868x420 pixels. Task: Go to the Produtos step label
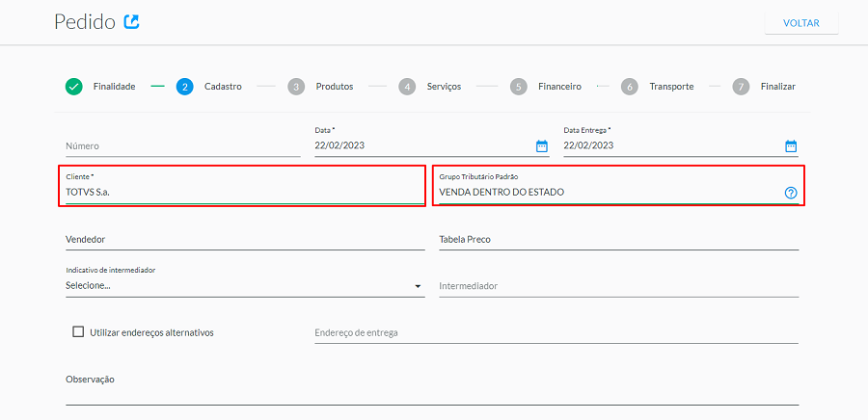click(335, 87)
